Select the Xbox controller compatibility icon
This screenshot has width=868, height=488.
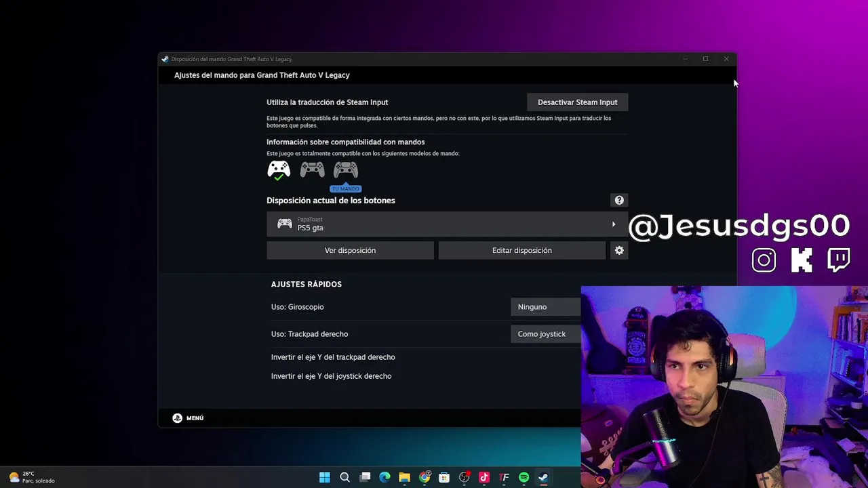pyautogui.click(x=279, y=169)
